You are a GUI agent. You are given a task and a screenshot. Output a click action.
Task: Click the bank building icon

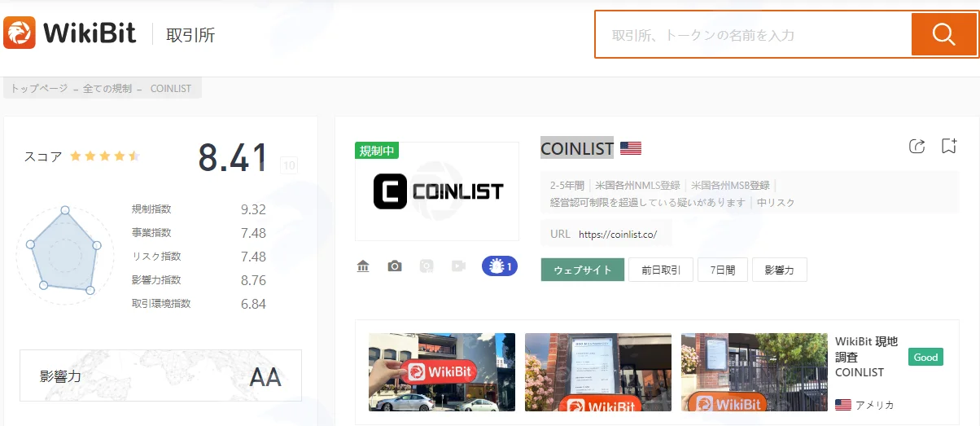coord(363,266)
